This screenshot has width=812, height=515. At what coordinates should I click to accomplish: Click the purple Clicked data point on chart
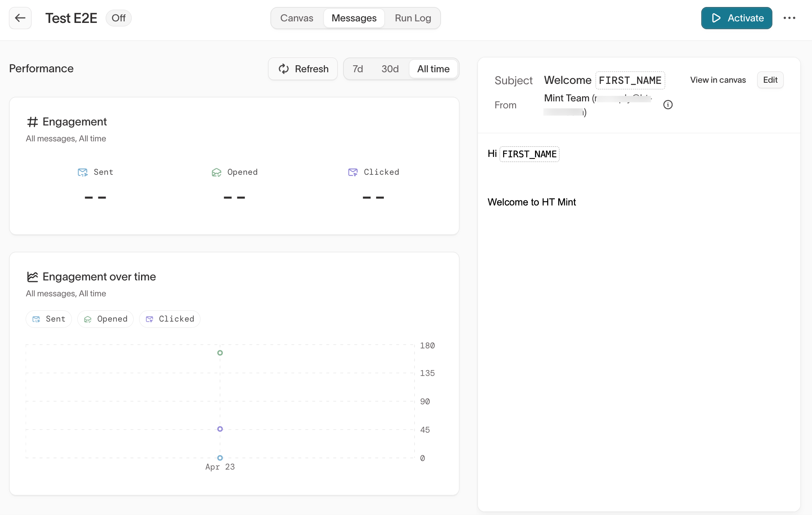click(x=220, y=429)
